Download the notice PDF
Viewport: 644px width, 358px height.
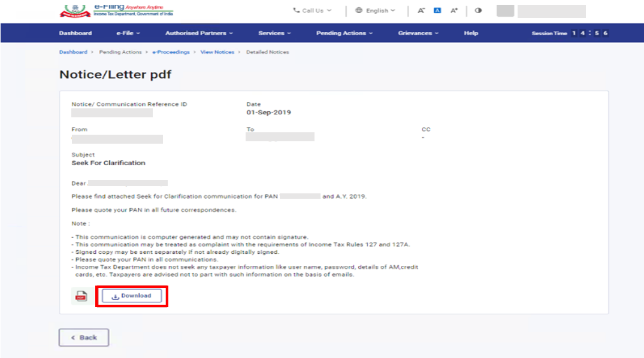click(x=132, y=296)
